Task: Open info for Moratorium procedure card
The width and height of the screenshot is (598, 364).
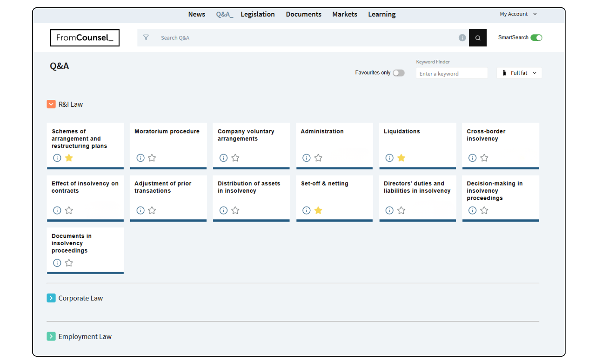Action: [x=140, y=158]
